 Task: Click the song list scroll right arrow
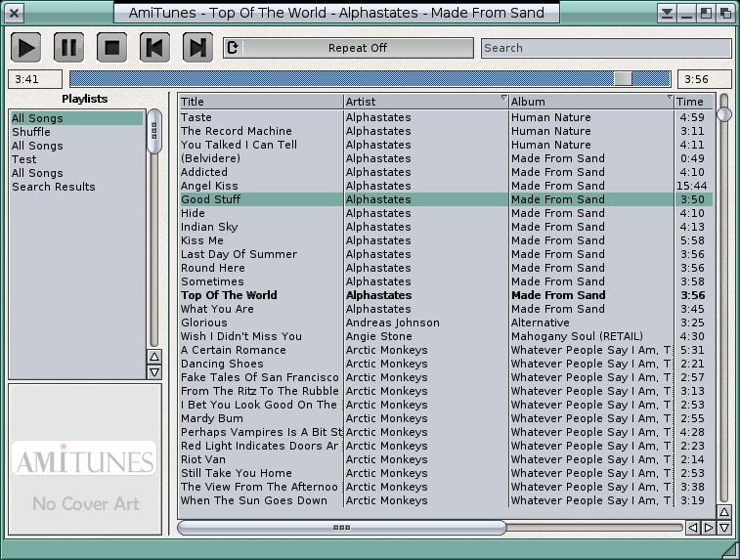click(x=709, y=528)
